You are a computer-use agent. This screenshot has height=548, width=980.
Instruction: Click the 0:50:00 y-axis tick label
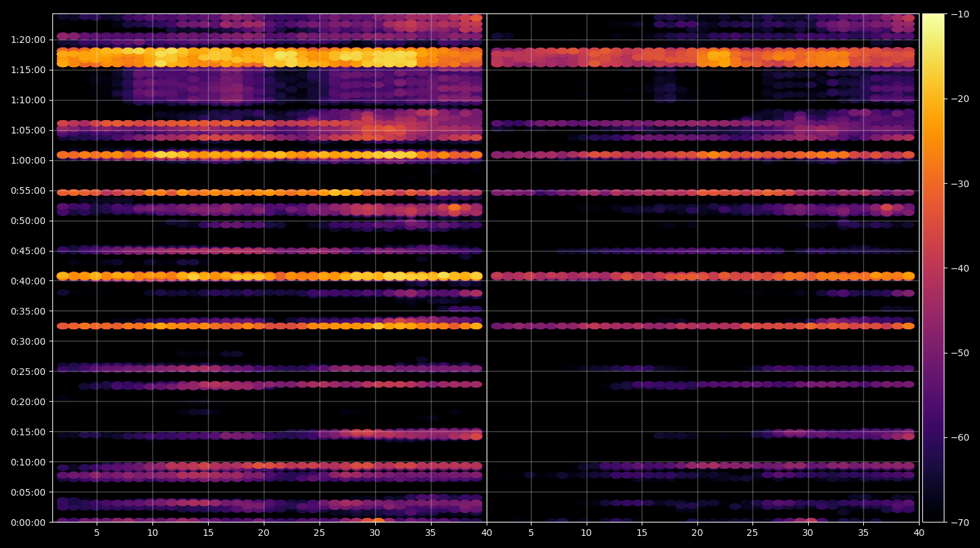pyautogui.click(x=28, y=221)
